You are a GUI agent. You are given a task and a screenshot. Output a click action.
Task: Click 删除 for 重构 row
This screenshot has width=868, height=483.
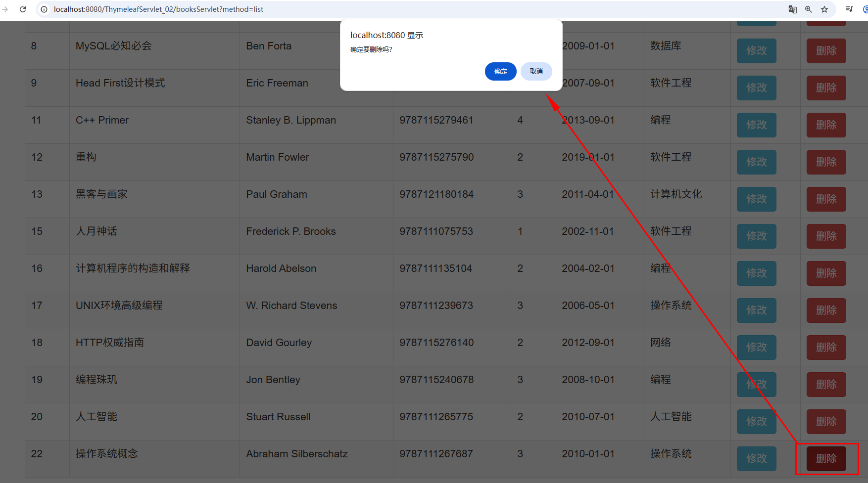(x=826, y=162)
